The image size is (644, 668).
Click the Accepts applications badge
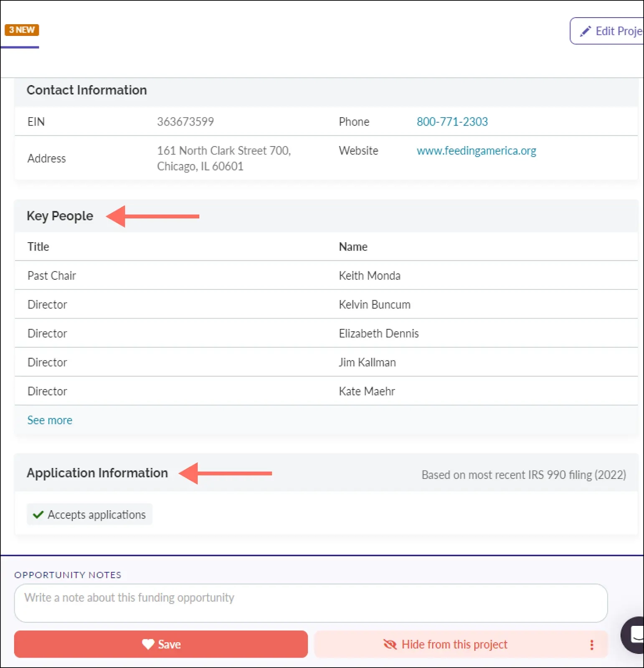89,514
